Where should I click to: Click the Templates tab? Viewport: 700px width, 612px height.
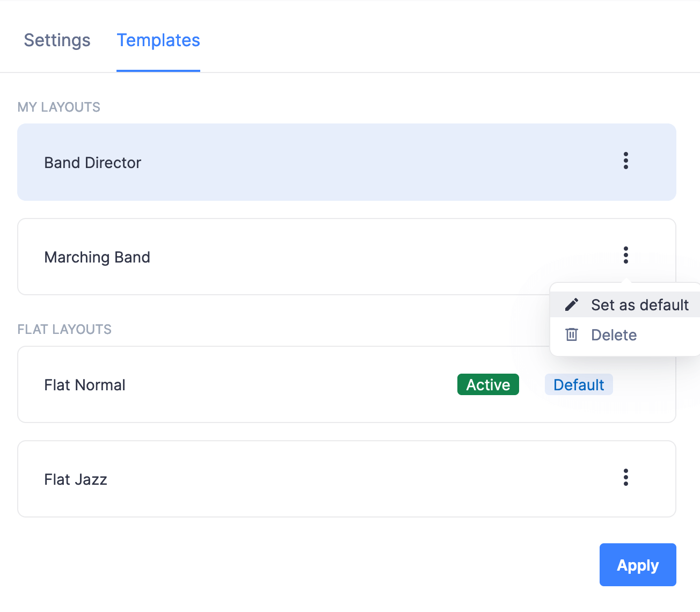pos(158,40)
